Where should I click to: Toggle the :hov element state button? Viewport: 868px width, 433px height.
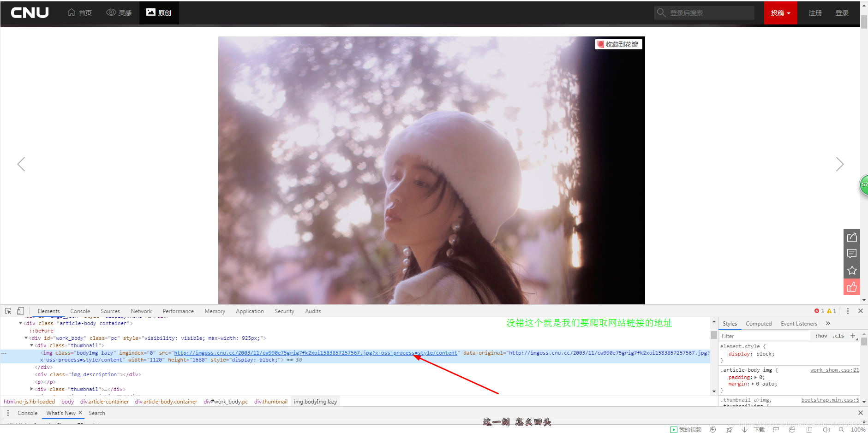click(821, 336)
